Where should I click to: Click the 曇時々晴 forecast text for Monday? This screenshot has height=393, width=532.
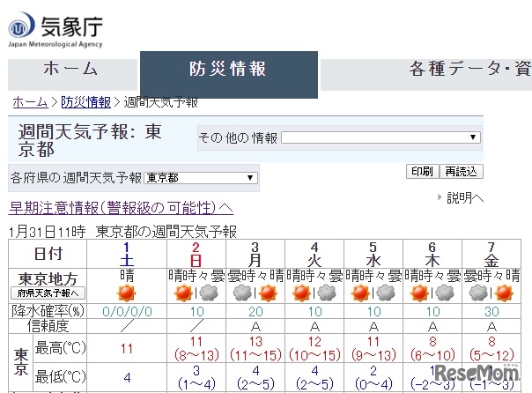point(255,276)
